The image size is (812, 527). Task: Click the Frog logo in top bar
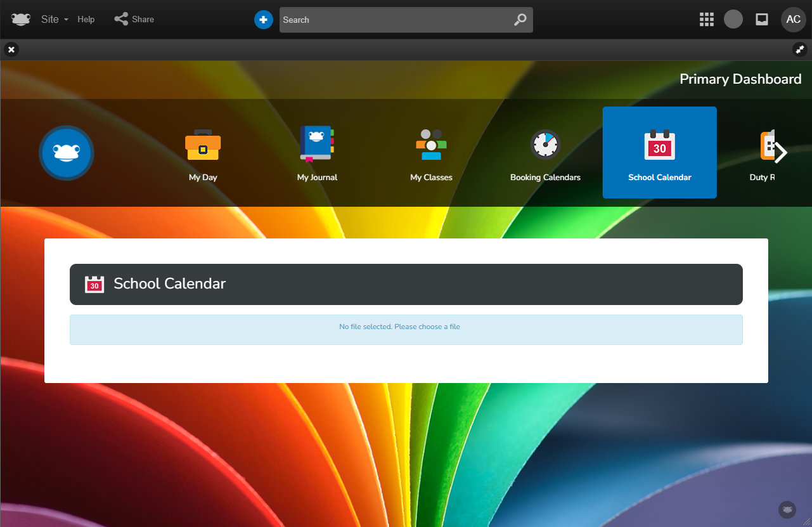click(x=20, y=19)
